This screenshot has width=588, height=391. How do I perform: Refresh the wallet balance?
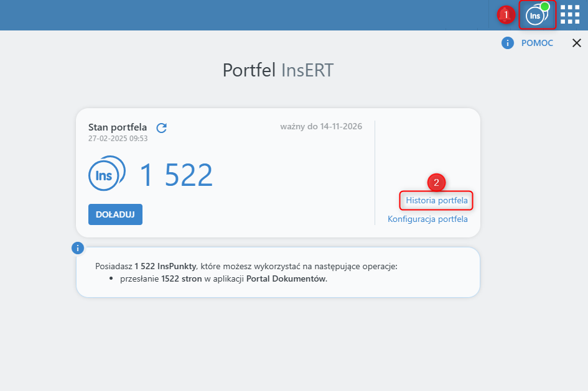pyautogui.click(x=162, y=128)
